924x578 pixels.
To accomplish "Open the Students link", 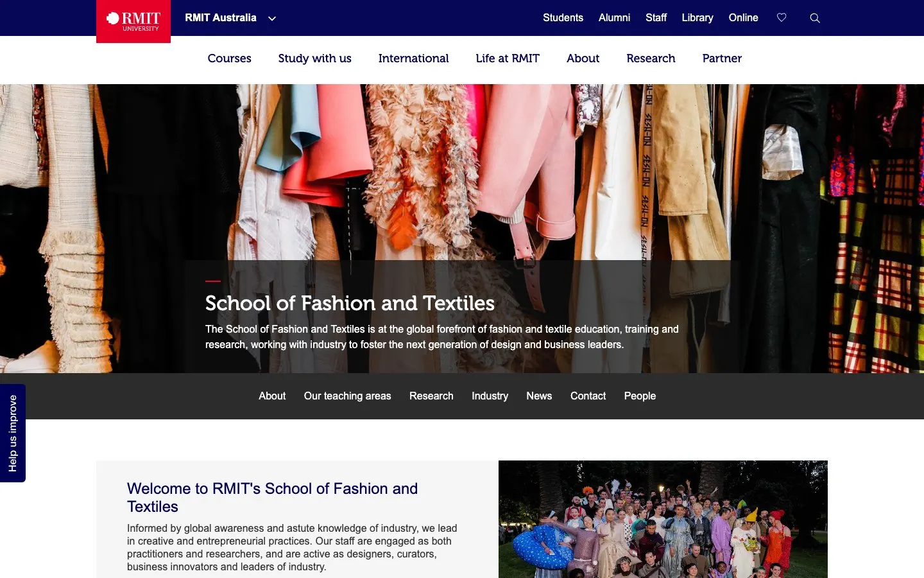I will (x=563, y=18).
